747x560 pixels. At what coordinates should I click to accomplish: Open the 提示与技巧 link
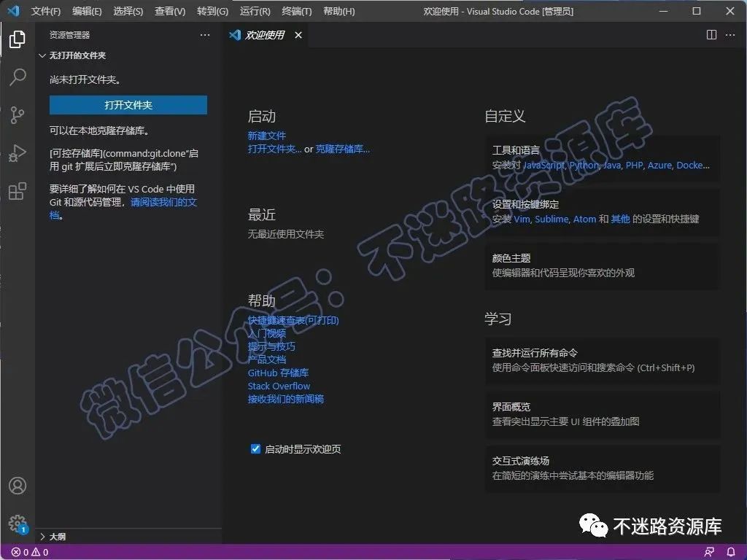pos(271,346)
